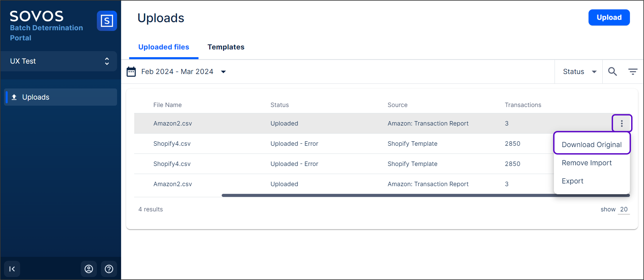The image size is (644, 280).
Task: Select Remove Import in context menu
Action: tap(587, 163)
